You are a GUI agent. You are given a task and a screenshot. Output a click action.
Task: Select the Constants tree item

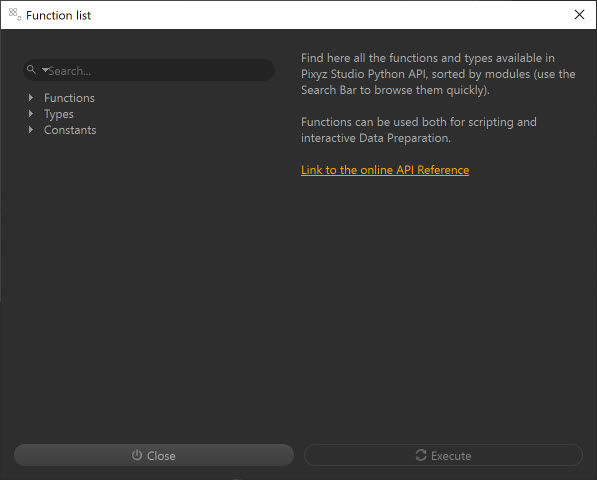coord(70,130)
